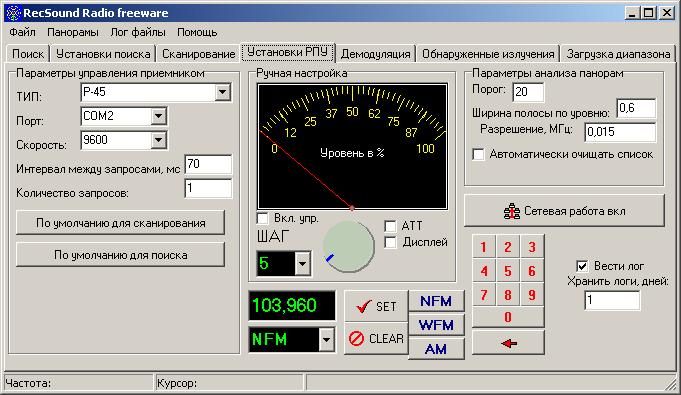Click По умолчанию для сканирования button
This screenshot has height=395, width=681.
click(x=120, y=223)
